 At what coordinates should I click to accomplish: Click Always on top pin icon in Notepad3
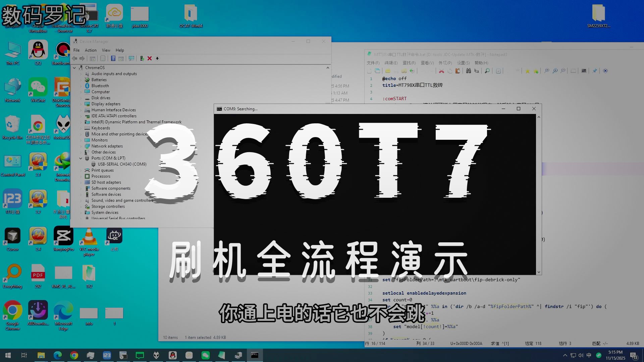[x=595, y=71]
